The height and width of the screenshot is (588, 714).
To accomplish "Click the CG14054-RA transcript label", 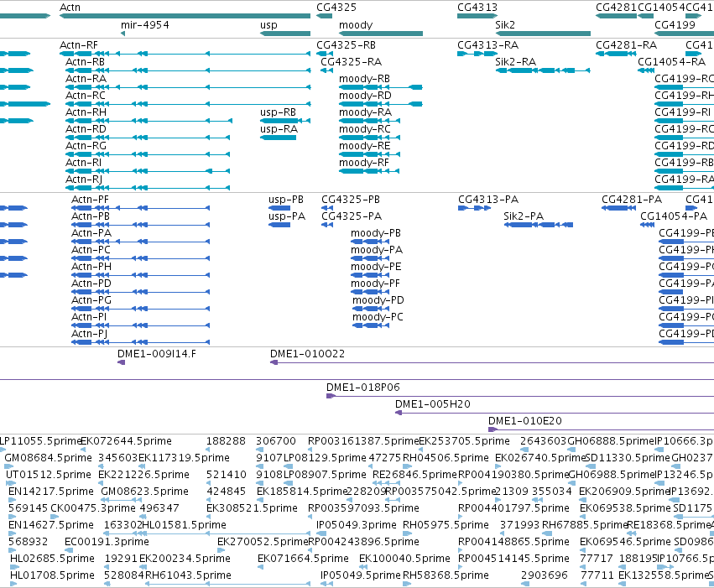I will 671,62.
